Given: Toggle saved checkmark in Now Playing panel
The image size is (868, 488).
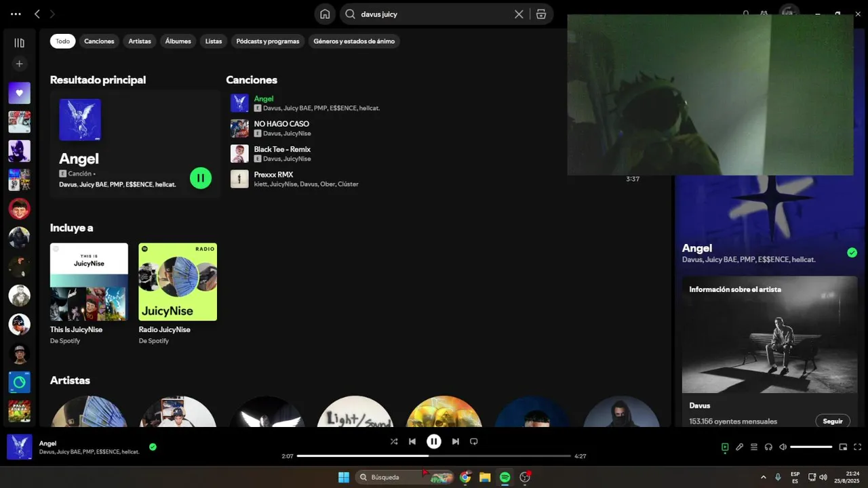Looking at the screenshot, I should [x=852, y=253].
